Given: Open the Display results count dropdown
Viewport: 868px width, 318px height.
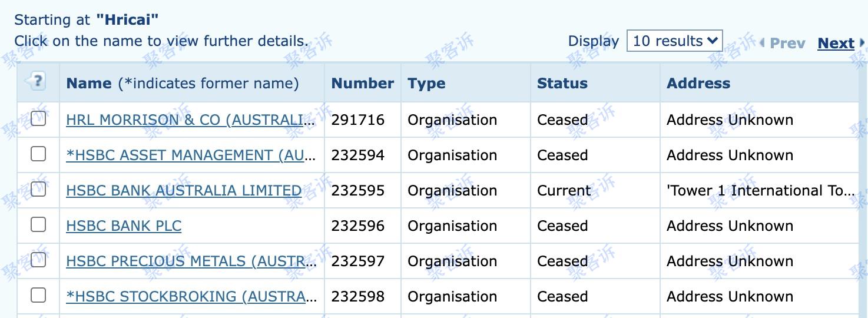Looking at the screenshot, I should tap(674, 41).
